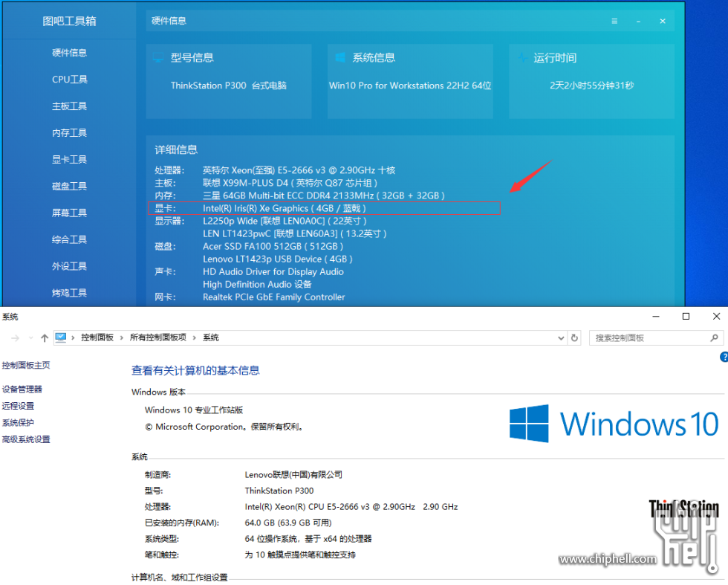The height and width of the screenshot is (585, 728).
Task: Switch to 内存工具 in the sidebar
Action: 69,133
